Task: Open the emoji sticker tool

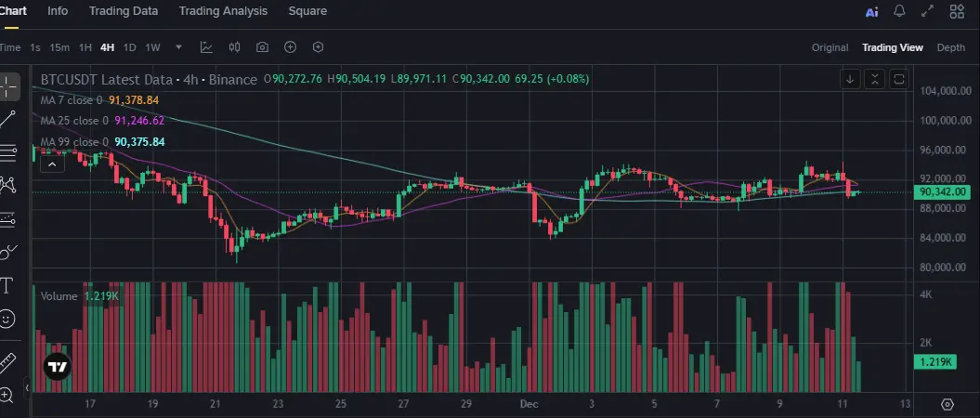Action: pyautogui.click(x=7, y=319)
